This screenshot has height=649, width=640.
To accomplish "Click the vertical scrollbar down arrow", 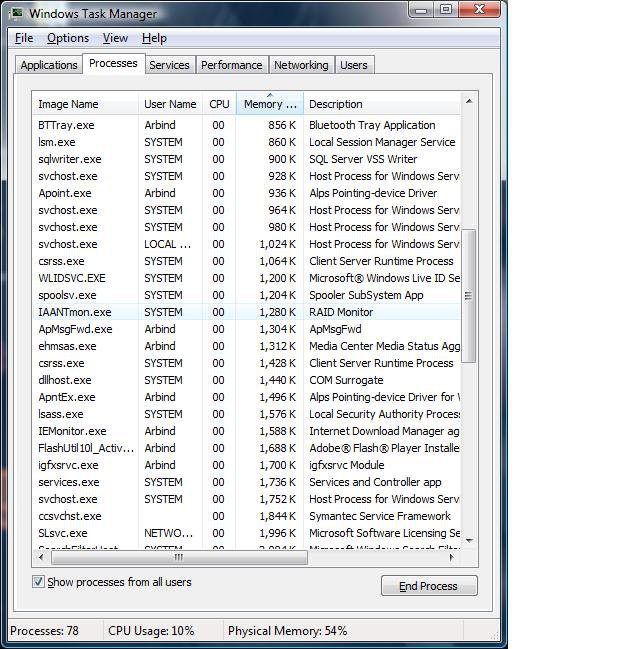I will pyautogui.click(x=469, y=541).
